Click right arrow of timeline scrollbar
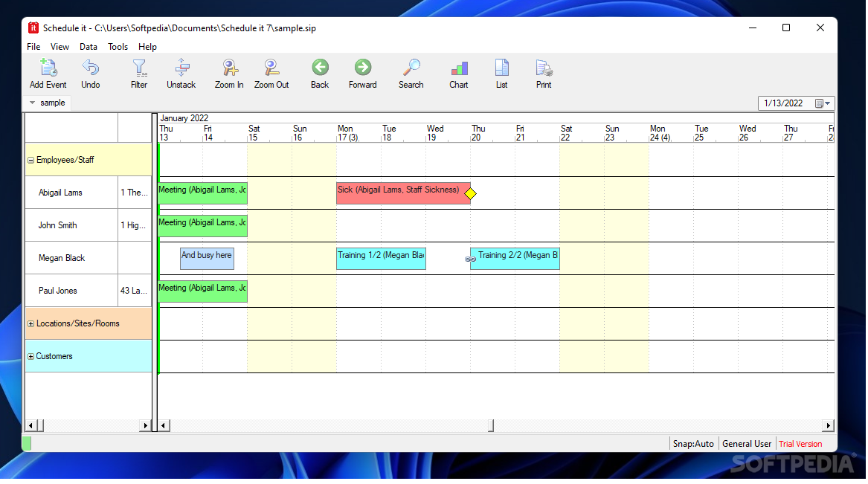Image resolution: width=868 pixels, height=484 pixels. coord(828,425)
